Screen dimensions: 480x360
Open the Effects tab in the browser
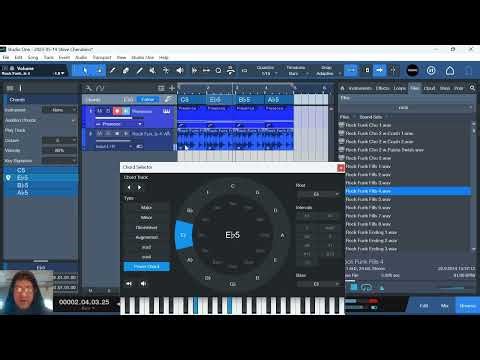(382, 88)
